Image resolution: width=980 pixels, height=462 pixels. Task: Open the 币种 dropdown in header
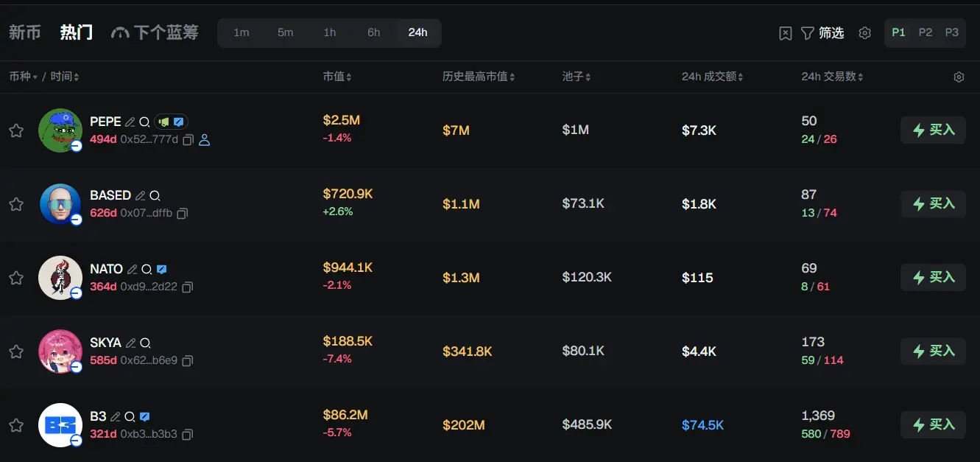tap(24, 77)
